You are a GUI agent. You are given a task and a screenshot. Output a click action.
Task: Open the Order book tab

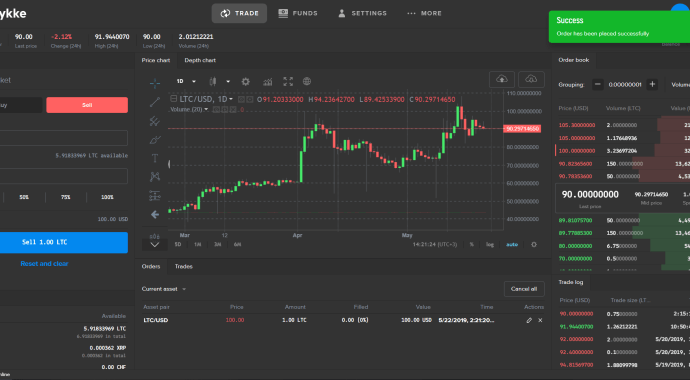coord(574,60)
